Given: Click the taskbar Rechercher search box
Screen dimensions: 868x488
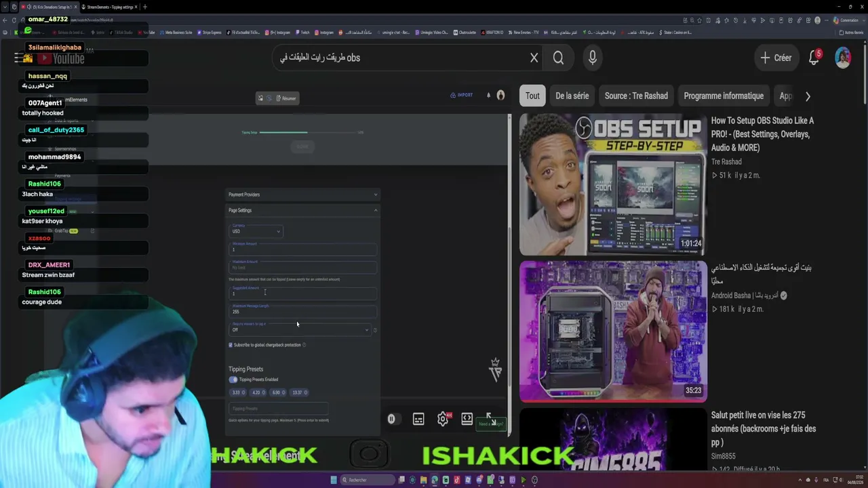Looking at the screenshot, I should click(x=368, y=480).
